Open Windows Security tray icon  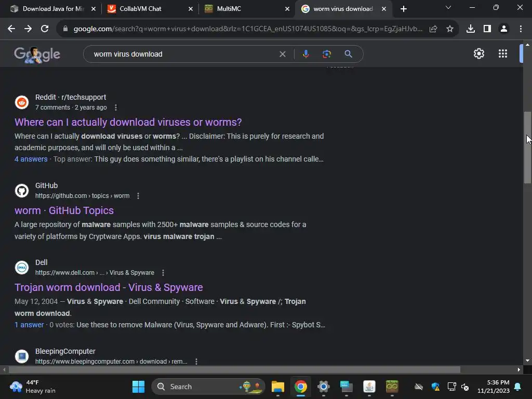point(435,387)
